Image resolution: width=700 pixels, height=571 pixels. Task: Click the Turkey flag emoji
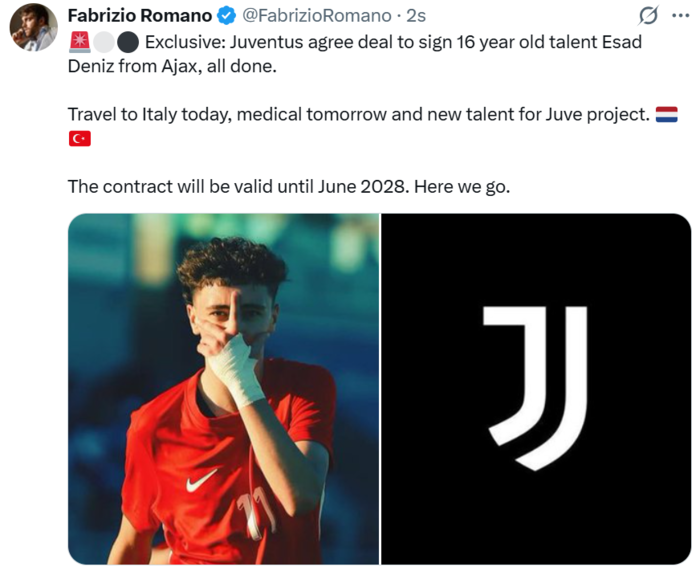click(79, 138)
